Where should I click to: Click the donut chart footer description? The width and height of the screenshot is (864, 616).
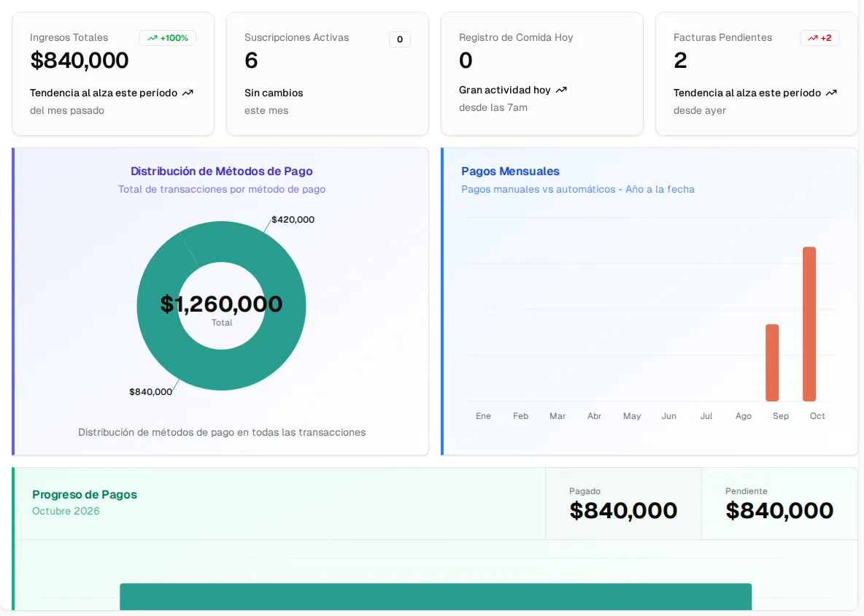[x=222, y=432]
